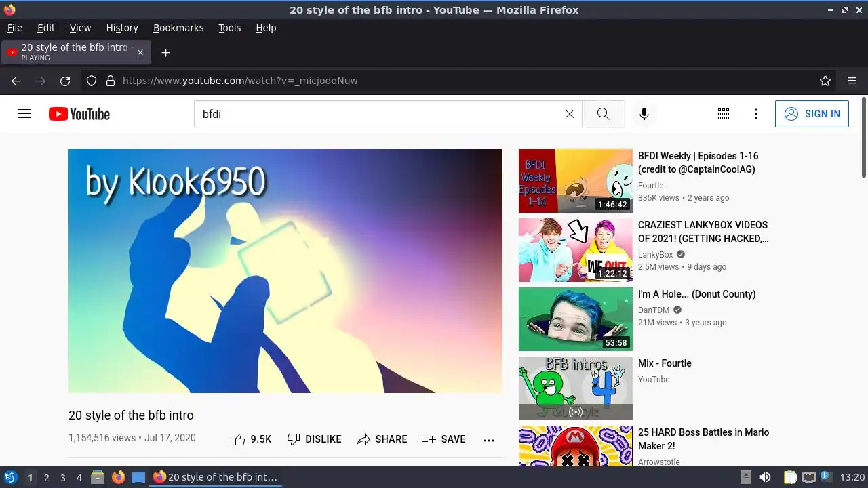
Task: Open tracking protection shield info
Action: [92, 81]
